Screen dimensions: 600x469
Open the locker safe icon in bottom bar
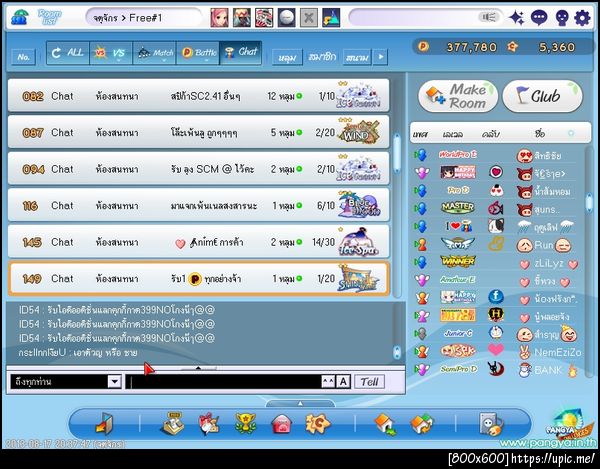point(491,424)
